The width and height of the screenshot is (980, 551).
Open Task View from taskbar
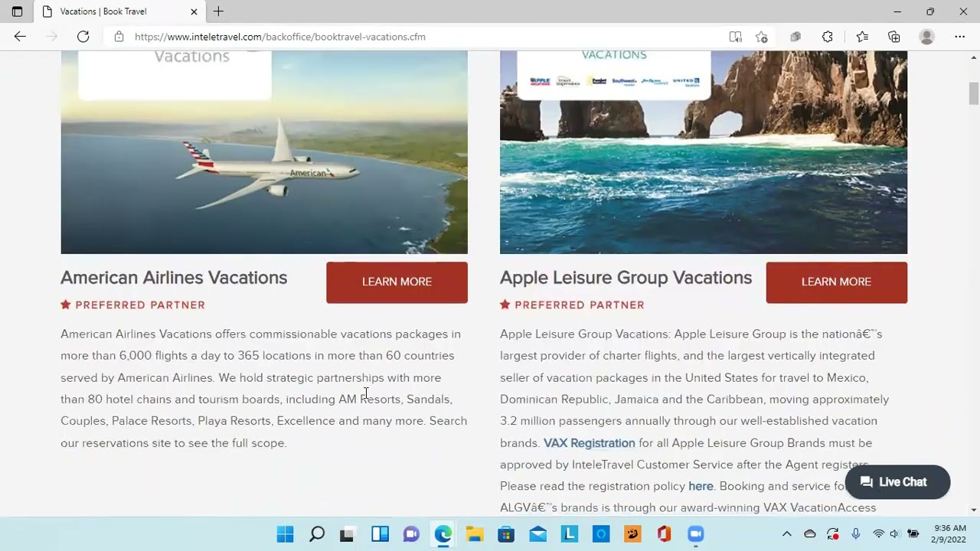coord(348,534)
